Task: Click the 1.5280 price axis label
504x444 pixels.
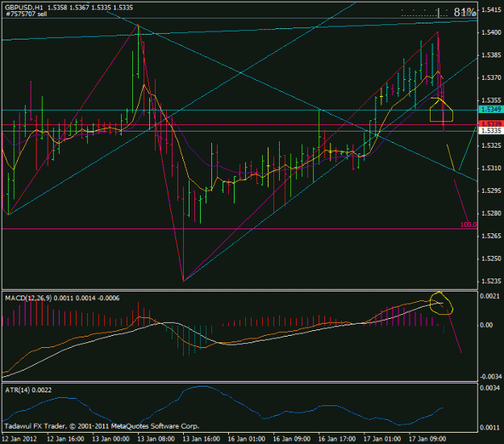Action: click(491, 213)
